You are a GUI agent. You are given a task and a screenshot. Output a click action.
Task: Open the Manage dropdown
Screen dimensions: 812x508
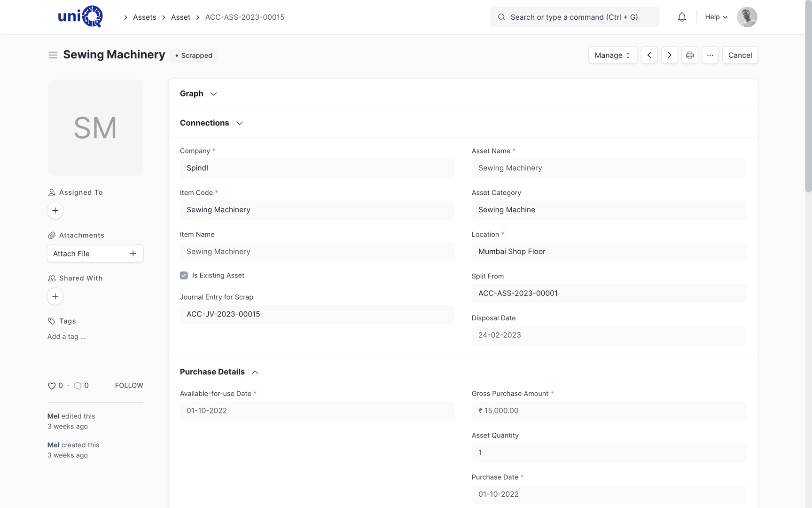tap(613, 55)
